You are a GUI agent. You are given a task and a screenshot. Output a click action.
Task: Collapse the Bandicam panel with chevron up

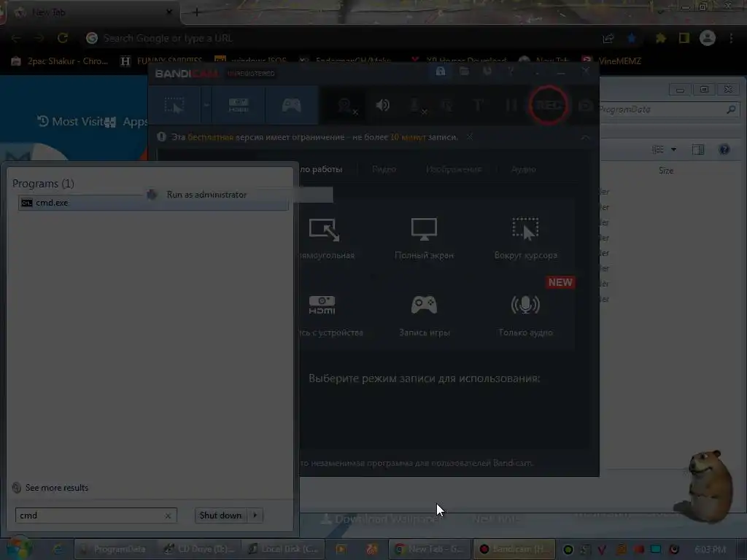[585, 137]
